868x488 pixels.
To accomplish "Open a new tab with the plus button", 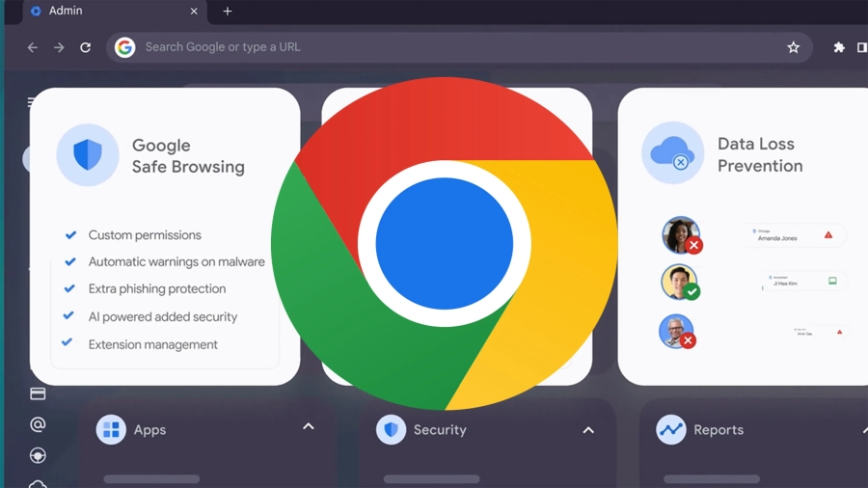I will click(x=227, y=11).
